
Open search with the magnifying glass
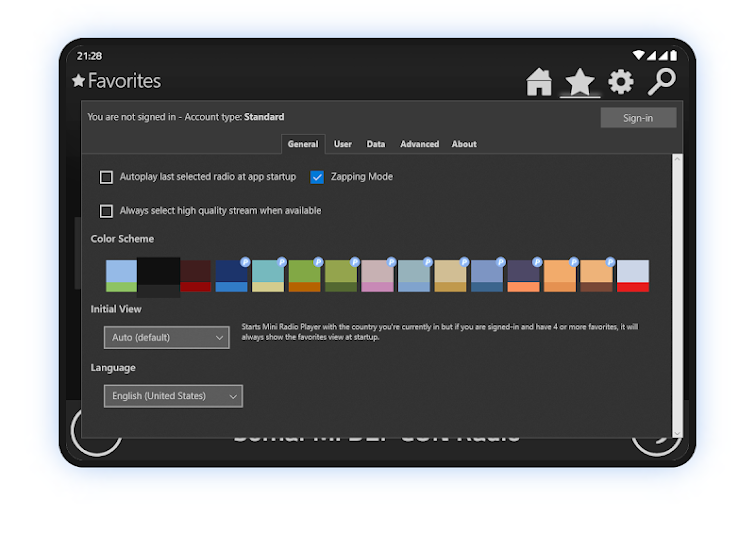661,82
